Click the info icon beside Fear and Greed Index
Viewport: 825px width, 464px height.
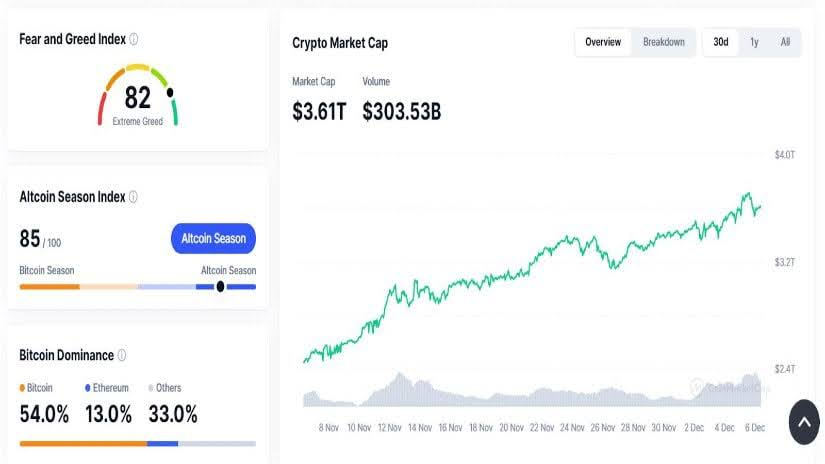pos(134,39)
